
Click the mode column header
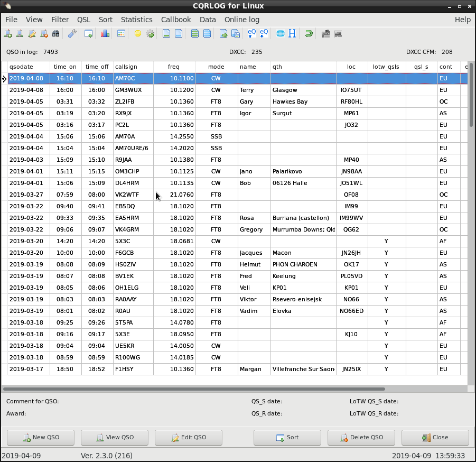(x=217, y=67)
